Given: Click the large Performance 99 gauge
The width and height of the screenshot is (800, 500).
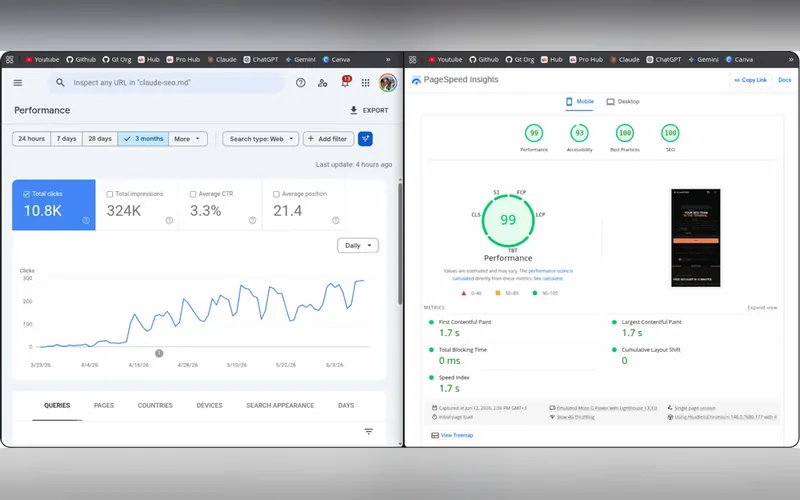Looking at the screenshot, I should coord(508,220).
